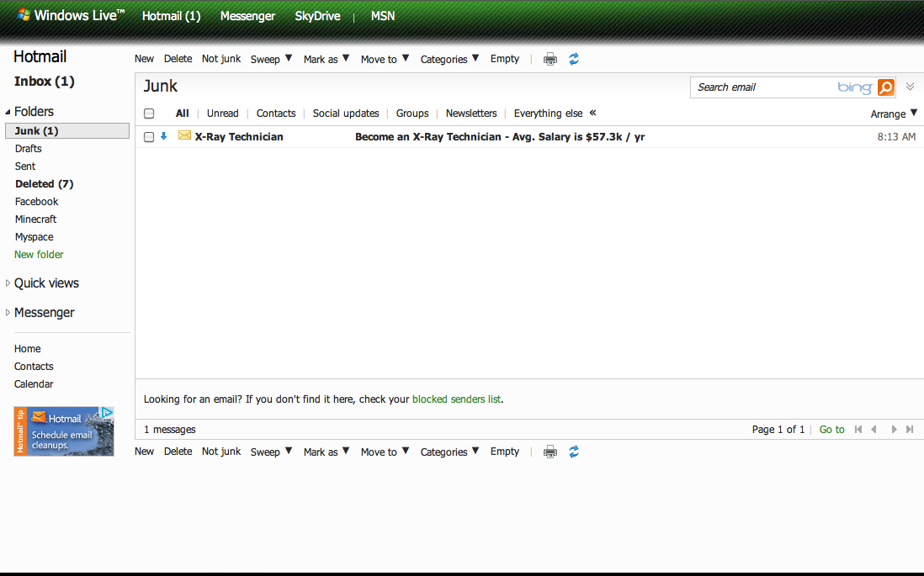Screen dimensions: 924x576
Task: Open the Sweep dropdown below the message list
Action: pos(271,452)
